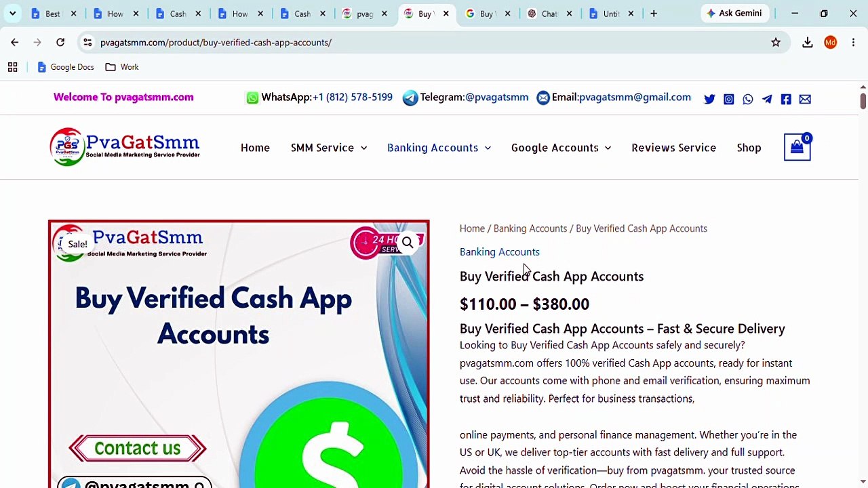Expand the Banking Accounts menu
868x488 pixels.
[x=439, y=148]
